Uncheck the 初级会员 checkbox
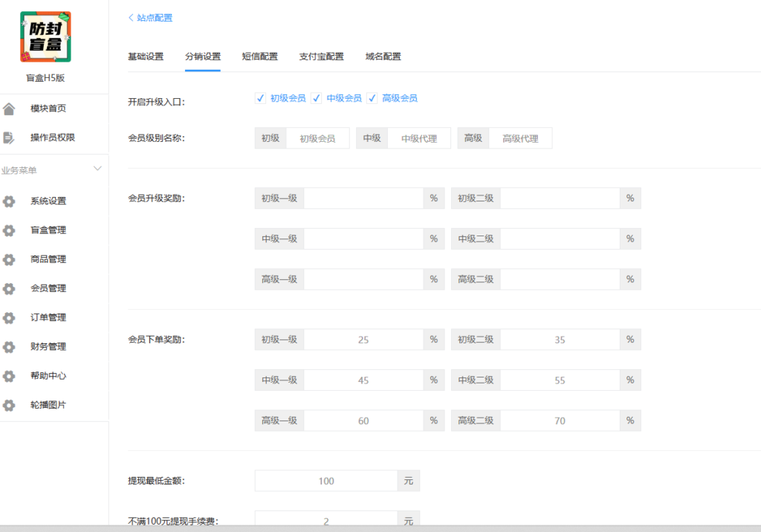The width and height of the screenshot is (761, 532). click(x=261, y=98)
